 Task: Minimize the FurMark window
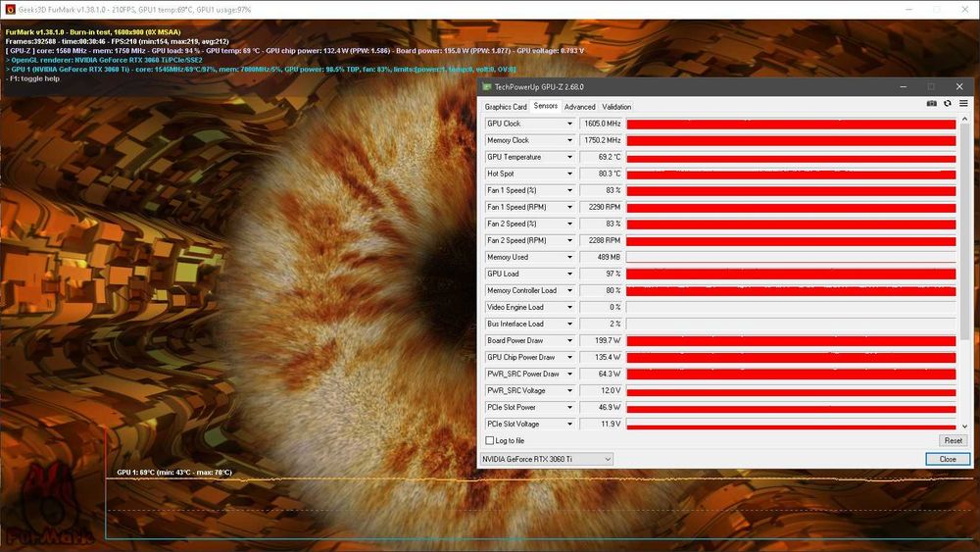908,10
